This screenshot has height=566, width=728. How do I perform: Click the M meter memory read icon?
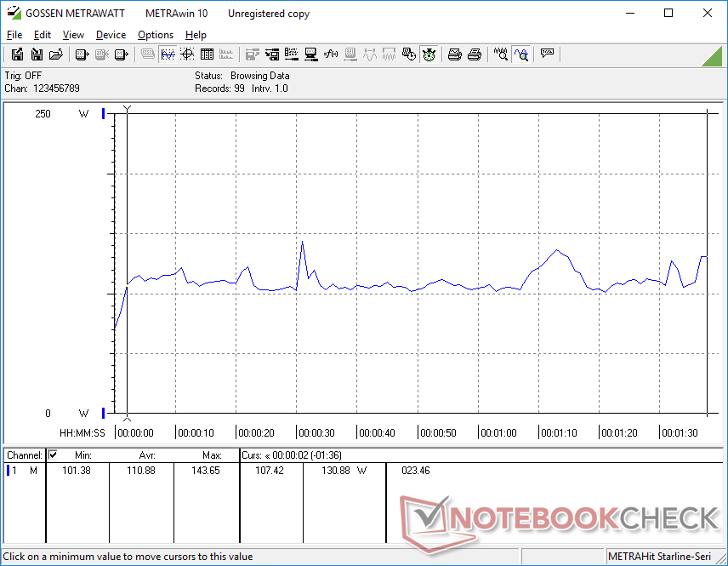pyautogui.click(x=121, y=54)
